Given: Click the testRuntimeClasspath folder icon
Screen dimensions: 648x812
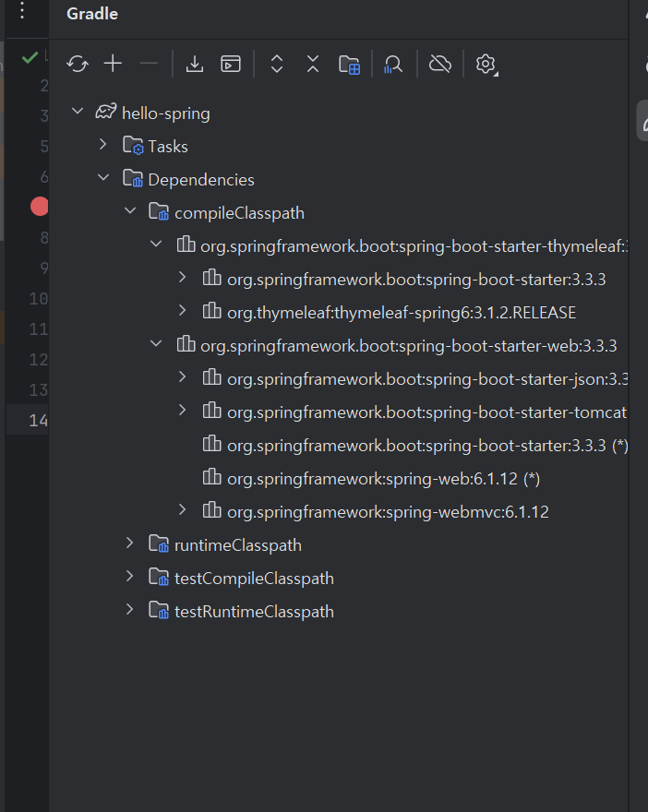Looking at the screenshot, I should (x=159, y=611).
